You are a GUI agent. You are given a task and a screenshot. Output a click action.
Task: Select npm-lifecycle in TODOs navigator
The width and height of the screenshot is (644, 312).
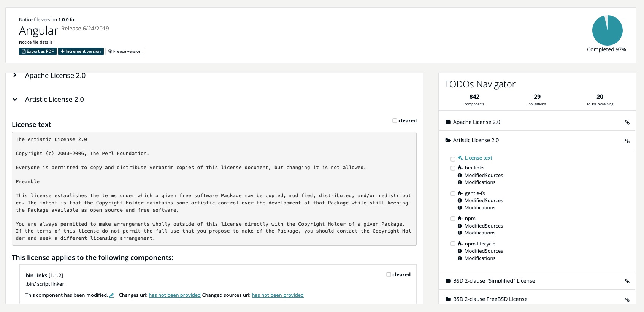click(x=480, y=244)
